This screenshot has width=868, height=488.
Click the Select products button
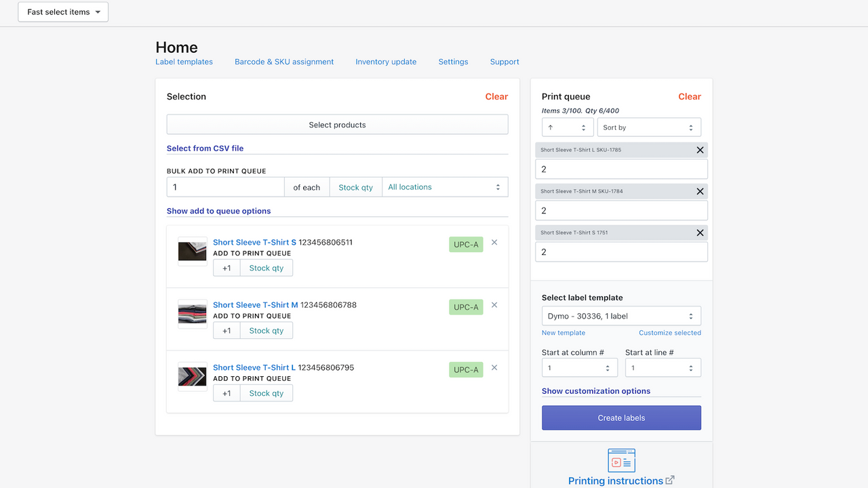[337, 125]
